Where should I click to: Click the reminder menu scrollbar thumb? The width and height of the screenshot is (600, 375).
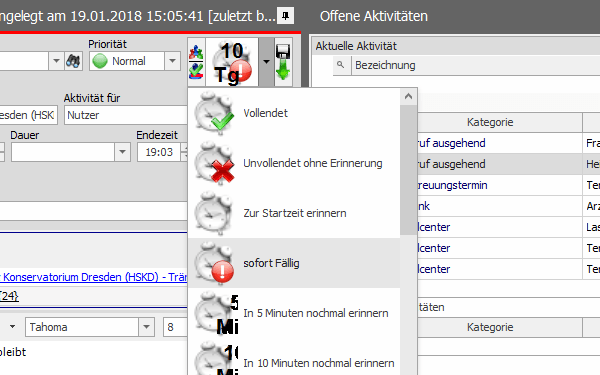[408, 170]
